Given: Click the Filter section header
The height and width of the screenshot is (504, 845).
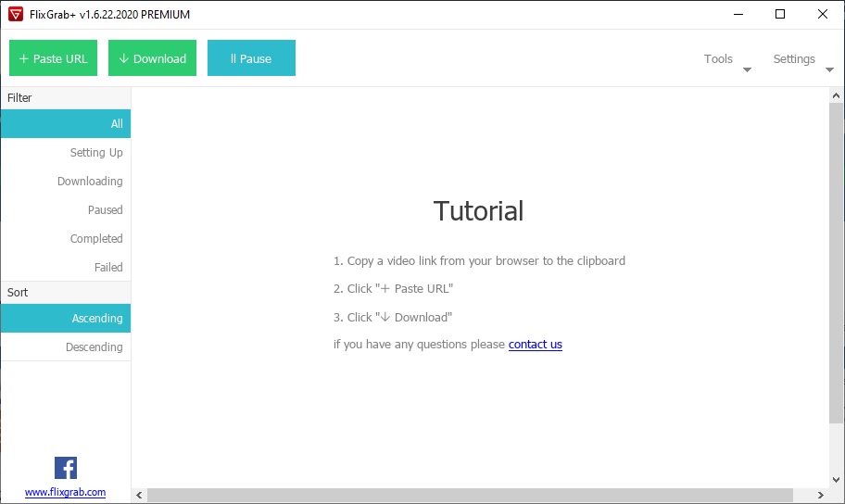Looking at the screenshot, I should point(66,98).
